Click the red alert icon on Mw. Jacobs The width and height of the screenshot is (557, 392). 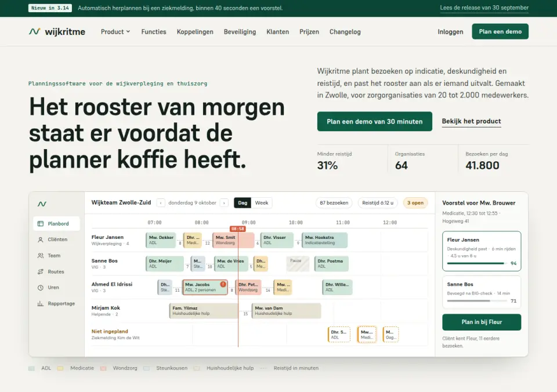(223, 284)
